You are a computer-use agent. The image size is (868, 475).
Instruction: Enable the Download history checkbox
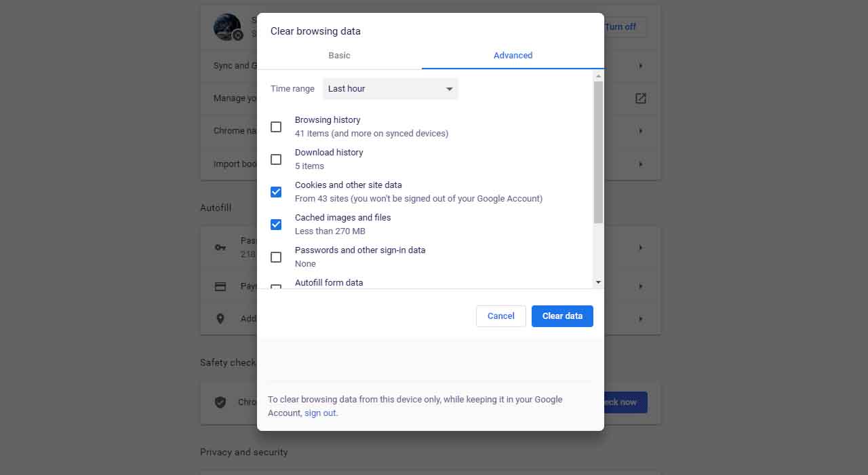point(276,159)
